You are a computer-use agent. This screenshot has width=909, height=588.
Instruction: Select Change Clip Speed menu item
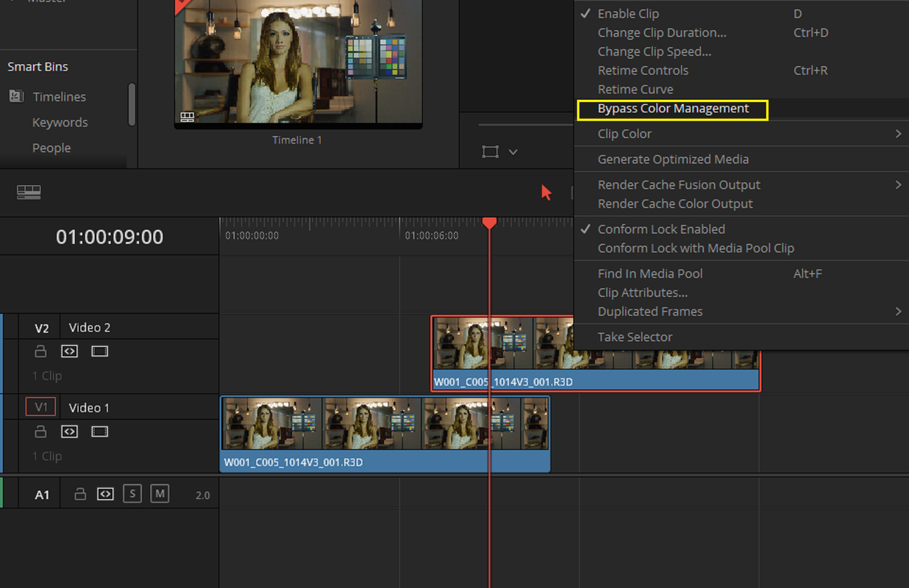tap(741, 52)
